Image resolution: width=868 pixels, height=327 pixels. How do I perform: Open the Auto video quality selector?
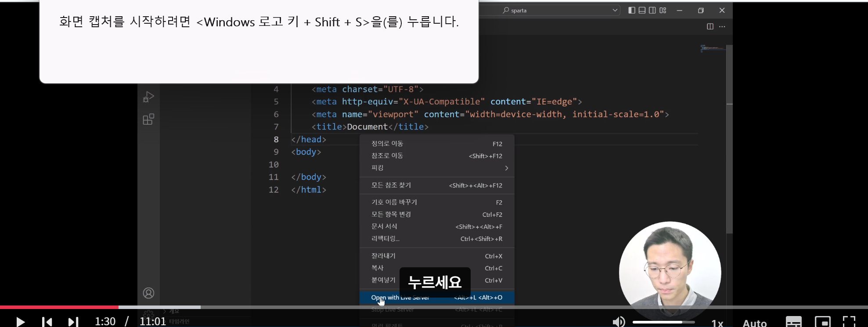coord(755,323)
